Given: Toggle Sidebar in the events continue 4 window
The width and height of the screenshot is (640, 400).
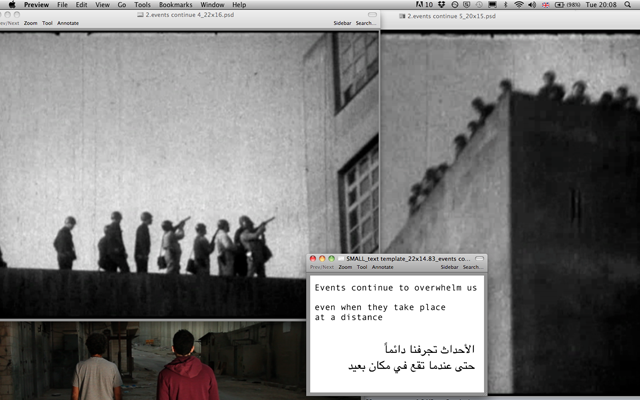Looking at the screenshot, I should tap(343, 22).
